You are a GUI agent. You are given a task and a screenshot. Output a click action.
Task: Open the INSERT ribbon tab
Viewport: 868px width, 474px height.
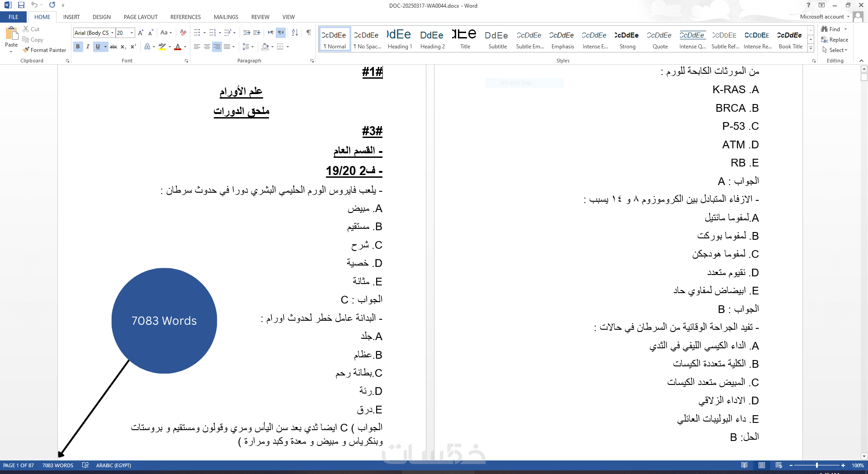click(x=71, y=17)
